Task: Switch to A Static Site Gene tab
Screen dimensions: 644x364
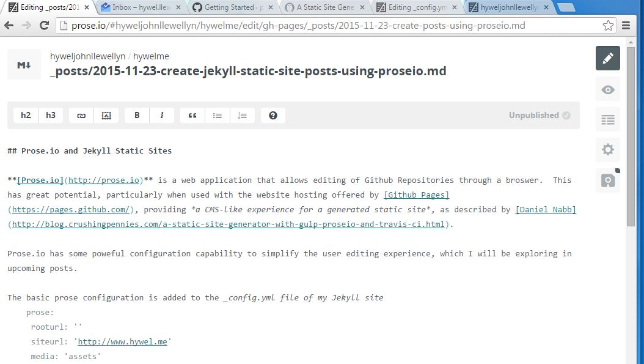Action: click(324, 7)
